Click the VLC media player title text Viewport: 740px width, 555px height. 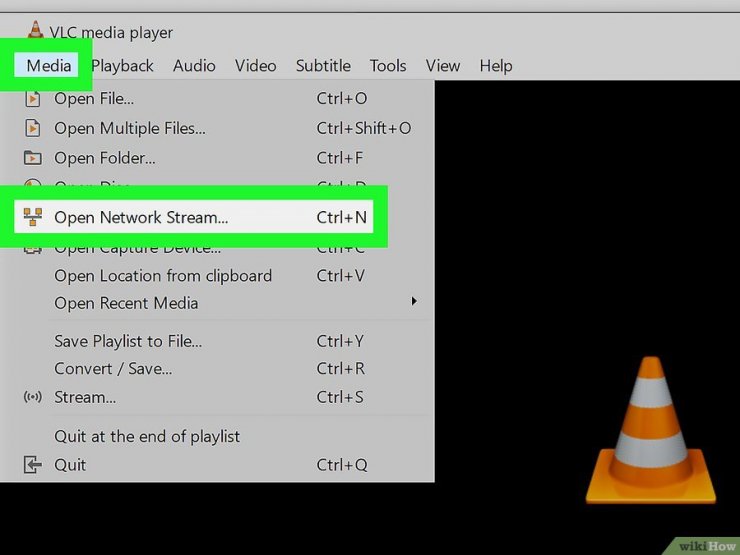point(111,33)
